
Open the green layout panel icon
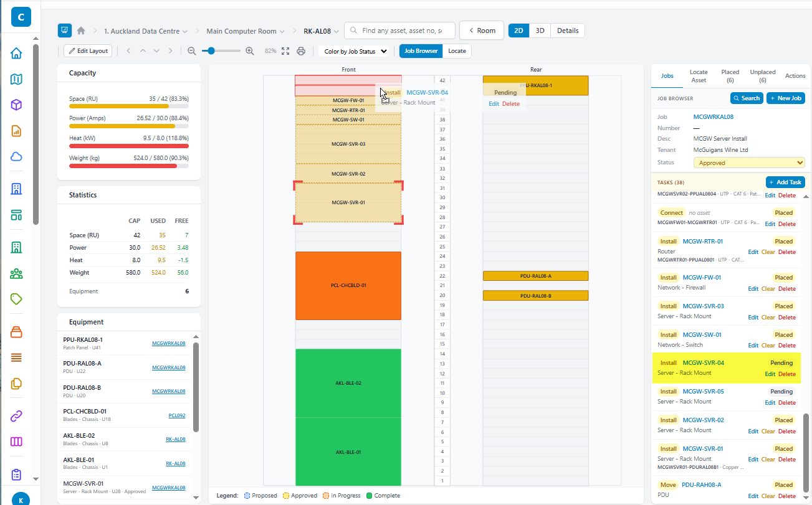pyautogui.click(x=17, y=215)
